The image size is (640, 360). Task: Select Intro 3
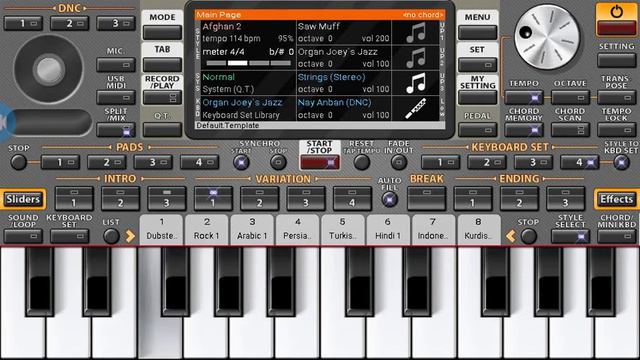167,199
